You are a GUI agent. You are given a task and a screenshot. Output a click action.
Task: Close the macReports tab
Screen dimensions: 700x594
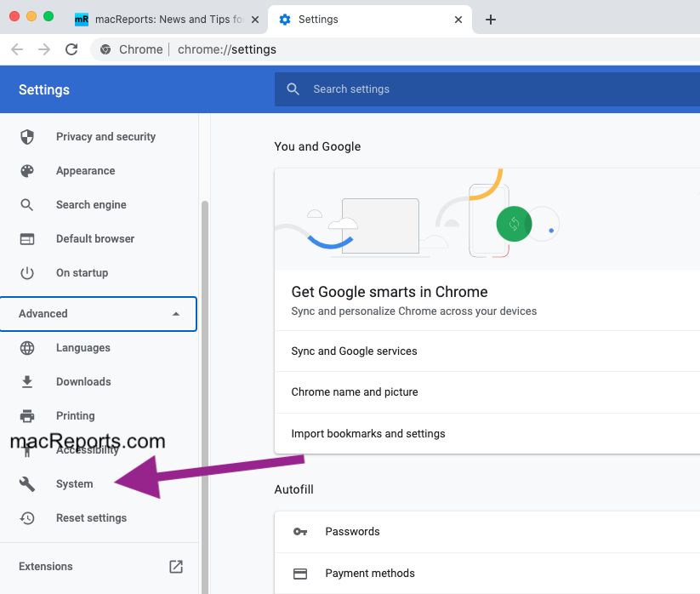point(255,20)
